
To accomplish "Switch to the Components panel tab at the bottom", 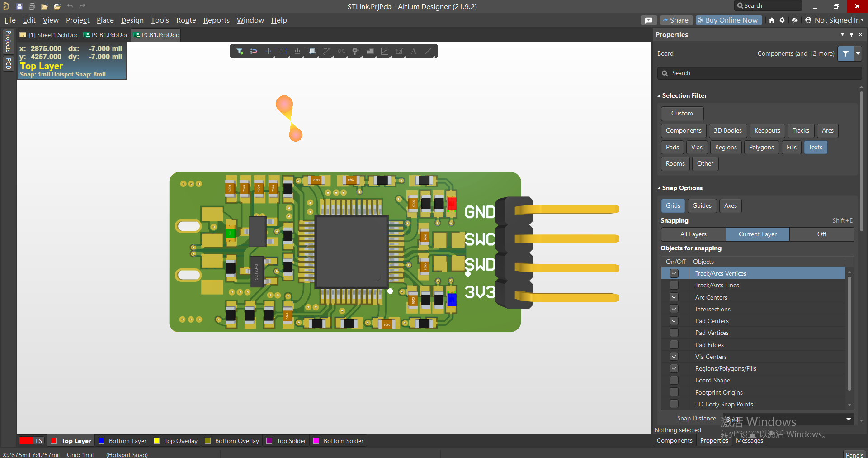I will tap(675, 441).
